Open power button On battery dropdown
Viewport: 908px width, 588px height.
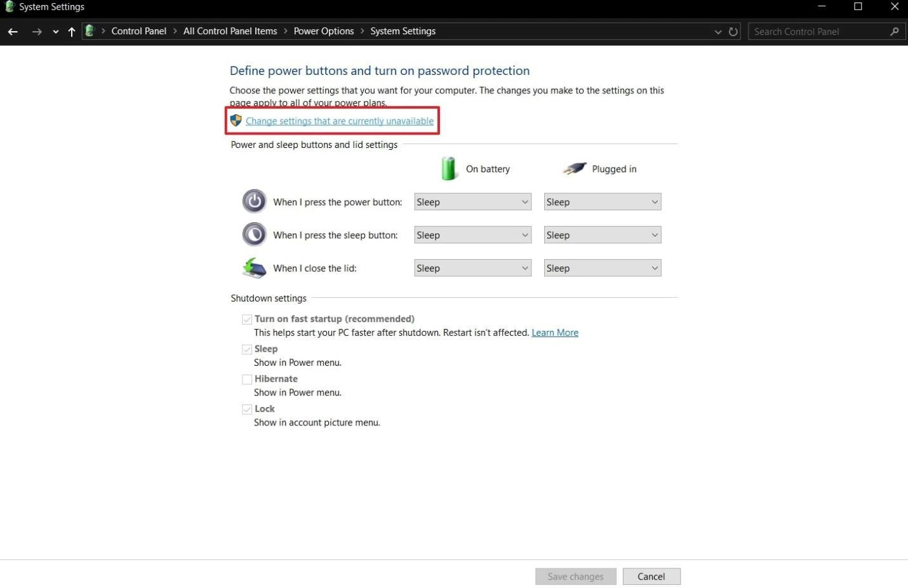click(x=472, y=202)
